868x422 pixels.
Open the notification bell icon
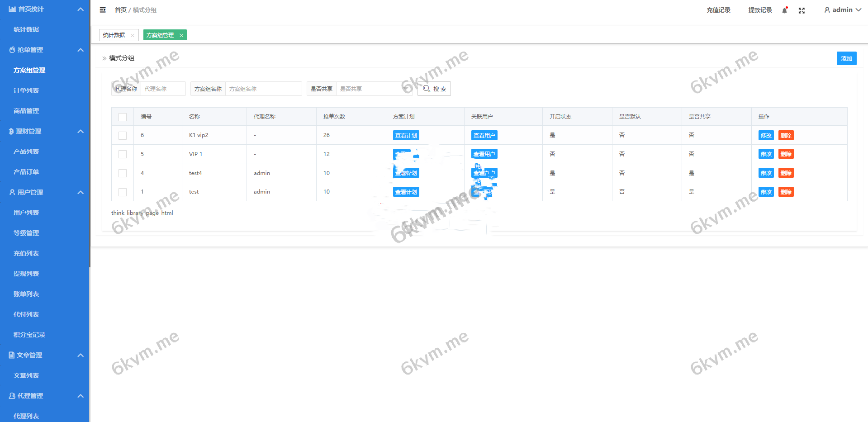(784, 10)
